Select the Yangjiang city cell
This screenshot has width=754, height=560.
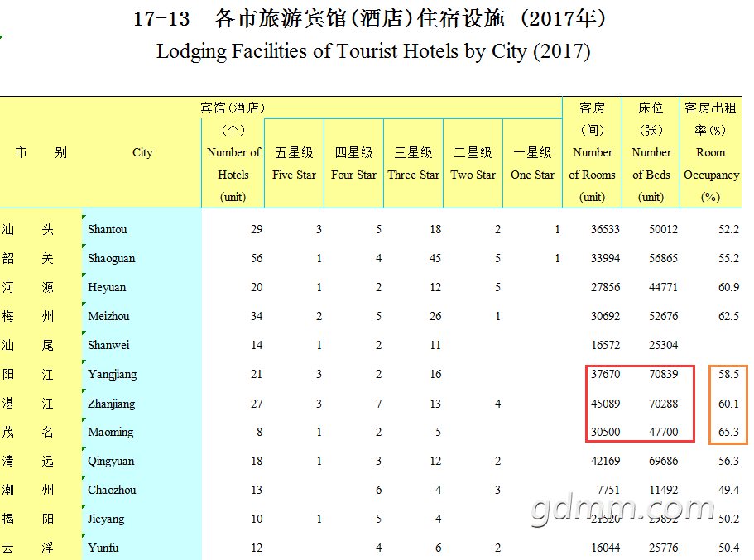point(142,374)
